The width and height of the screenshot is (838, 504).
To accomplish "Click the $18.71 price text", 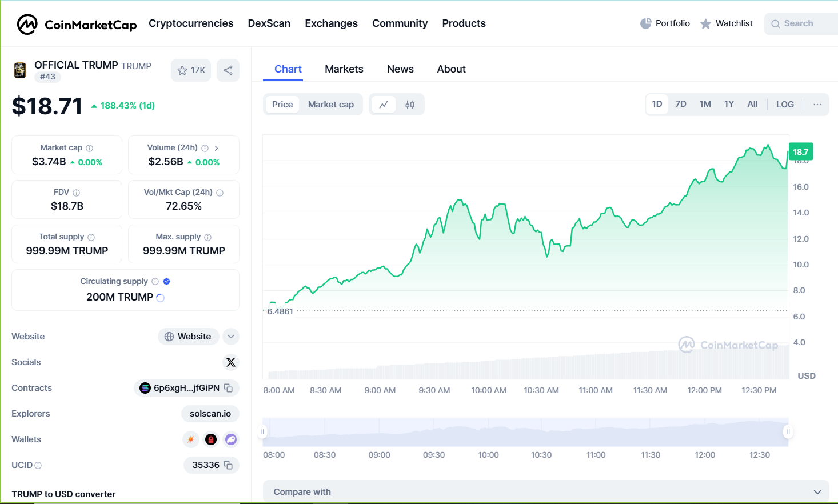I will click(x=47, y=106).
